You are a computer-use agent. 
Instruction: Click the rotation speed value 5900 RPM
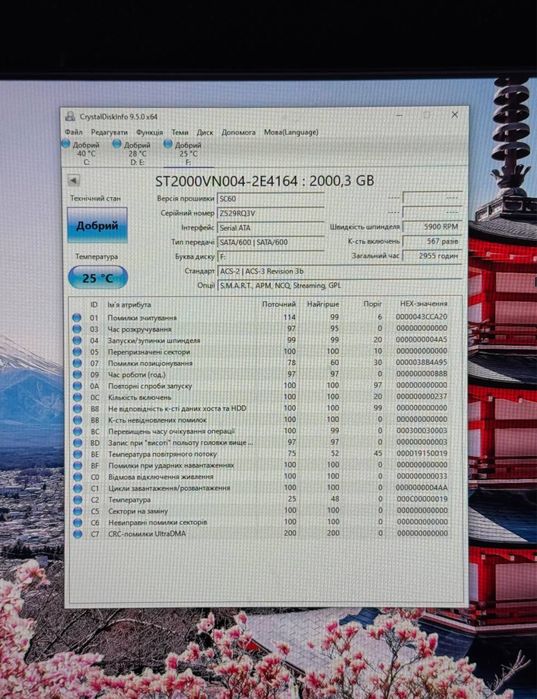(x=432, y=226)
